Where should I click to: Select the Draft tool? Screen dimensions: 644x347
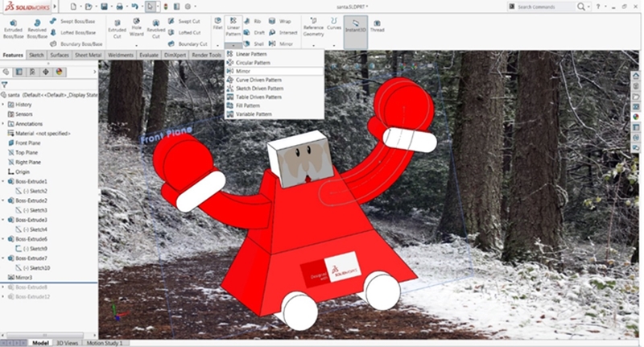pos(254,32)
